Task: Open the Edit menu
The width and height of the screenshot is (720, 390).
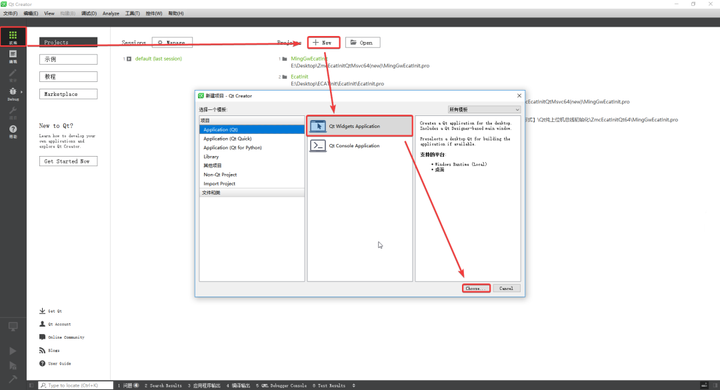Action: tap(31, 13)
